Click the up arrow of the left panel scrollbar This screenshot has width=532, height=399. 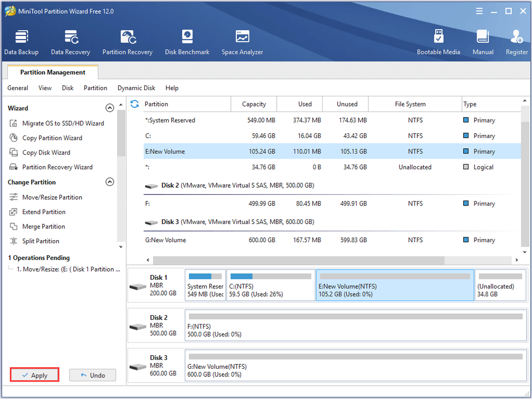121,106
